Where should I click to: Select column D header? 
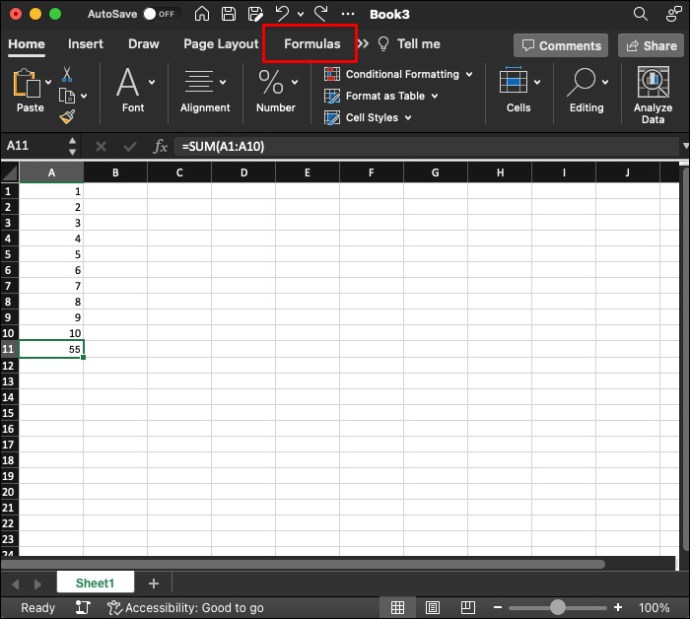pos(243,172)
